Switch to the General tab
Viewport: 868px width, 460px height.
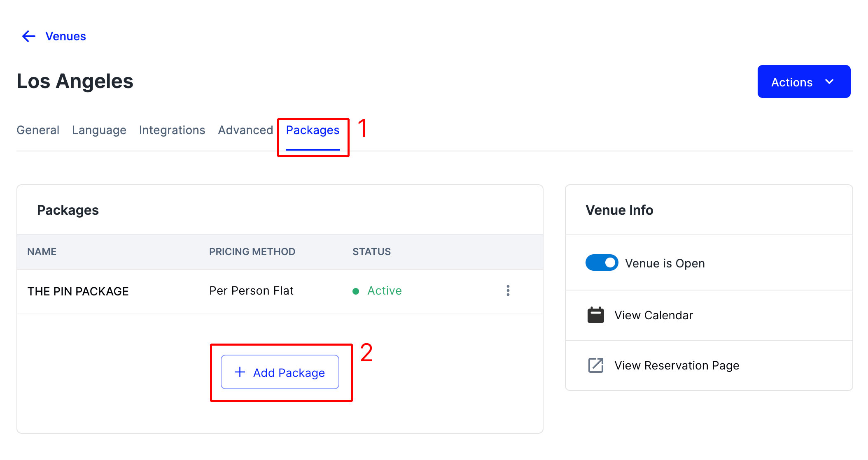[38, 130]
